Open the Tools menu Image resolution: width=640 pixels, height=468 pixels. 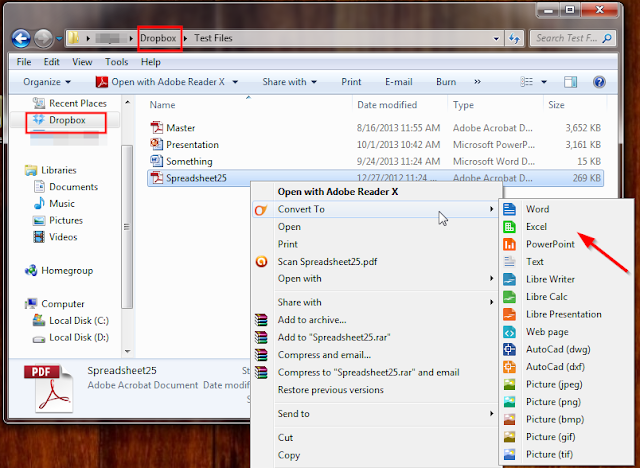click(116, 62)
